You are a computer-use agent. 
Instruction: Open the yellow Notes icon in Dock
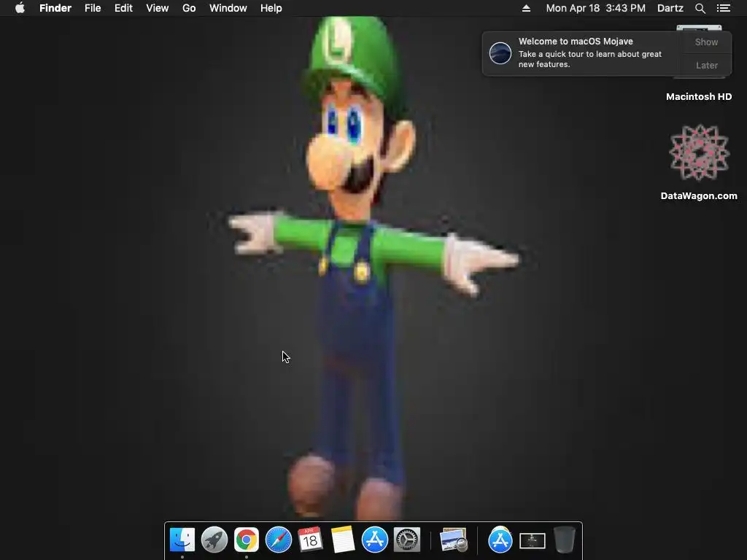point(343,540)
